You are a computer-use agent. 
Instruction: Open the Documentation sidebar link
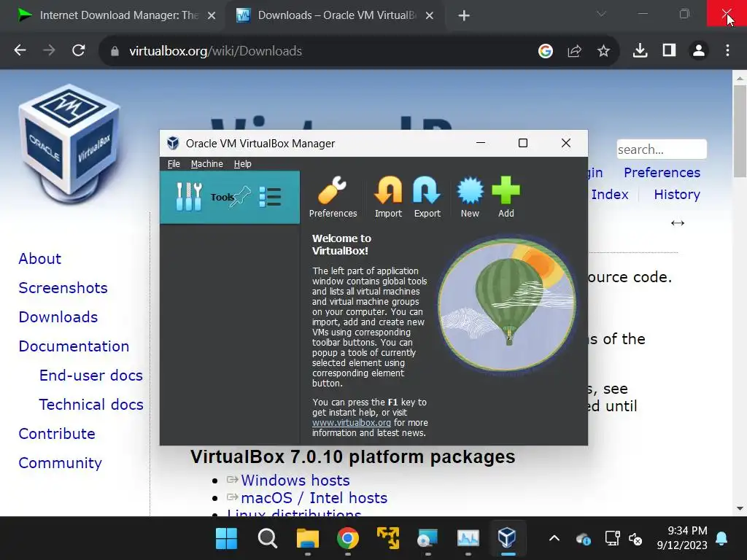74,346
